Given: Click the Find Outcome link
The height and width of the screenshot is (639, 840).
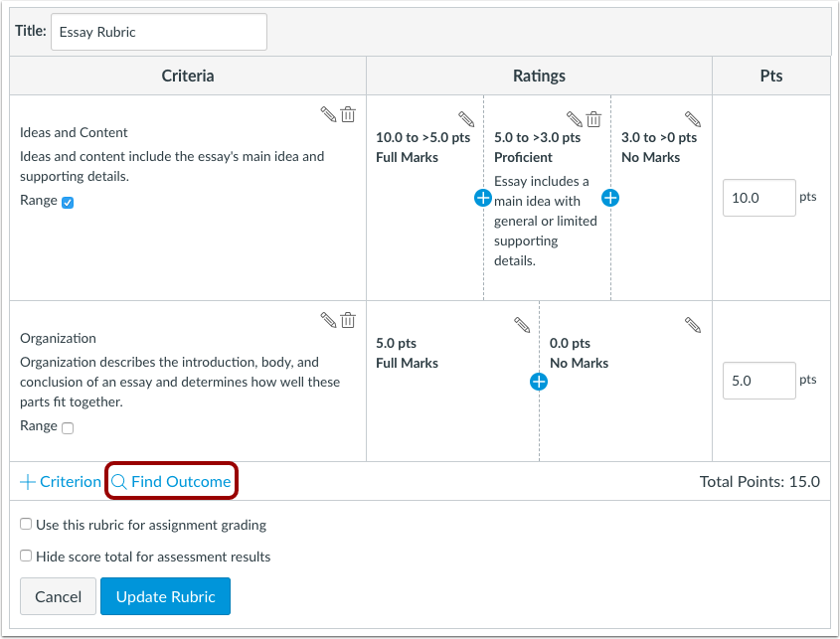Looking at the screenshot, I should [173, 482].
